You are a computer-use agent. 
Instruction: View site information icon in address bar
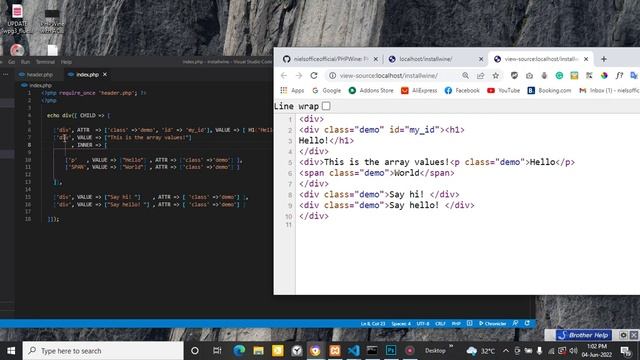click(x=333, y=76)
